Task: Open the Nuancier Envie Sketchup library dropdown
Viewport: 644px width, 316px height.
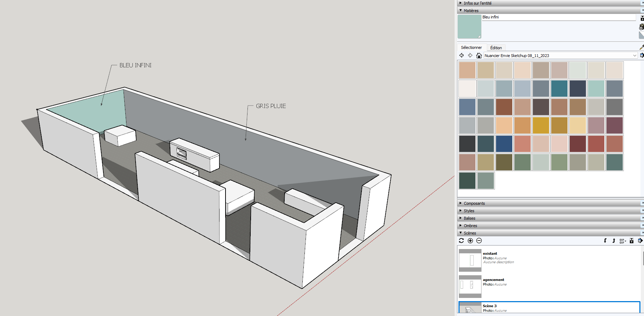Action: (634, 56)
